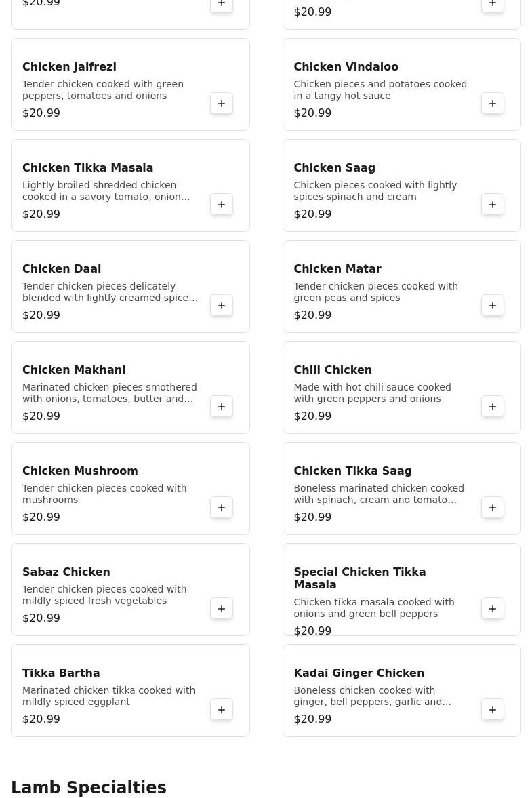Click plus for Kadai Ginger Chicken
Screen dimensions: 532x798
493,710
